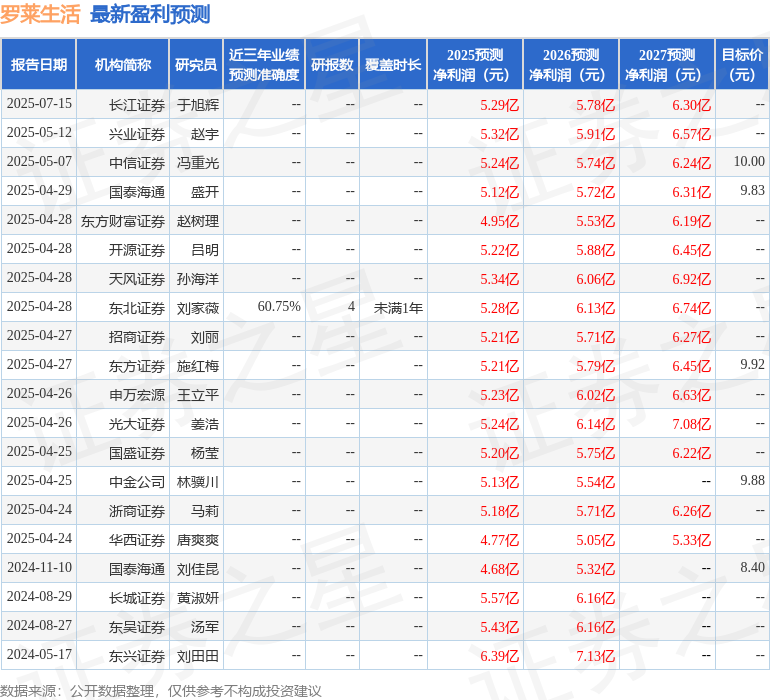Screen dimensions: 770x700
Task: Click researcher 王立平
Action: [x=198, y=395]
